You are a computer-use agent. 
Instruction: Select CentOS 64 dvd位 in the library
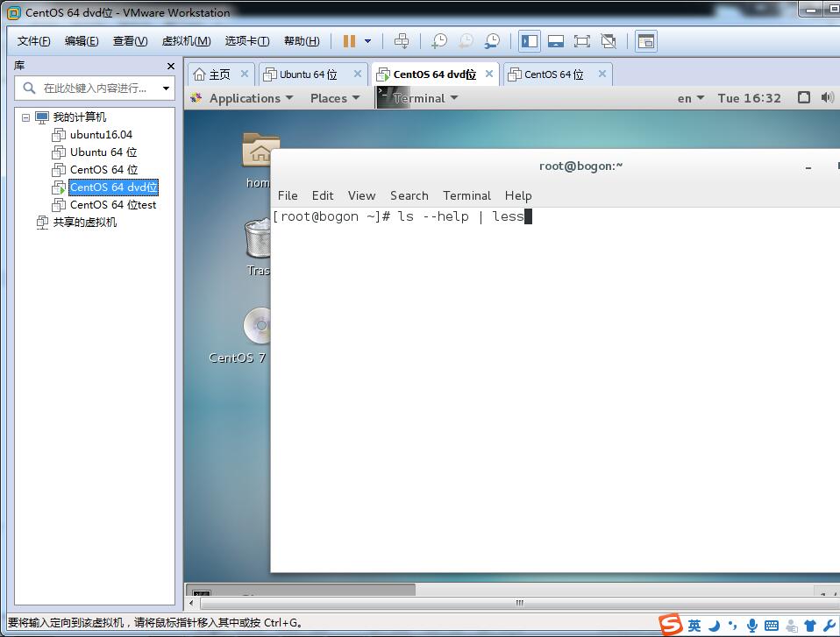click(114, 188)
